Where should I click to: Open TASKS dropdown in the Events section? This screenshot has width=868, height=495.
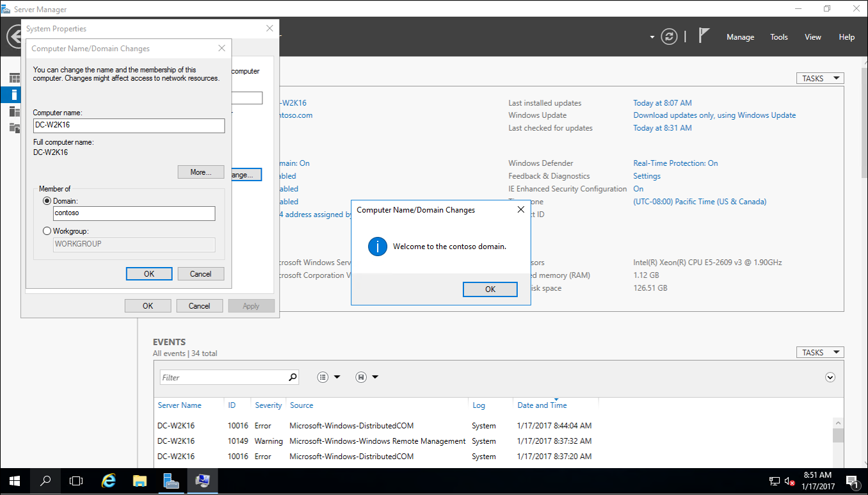820,352
